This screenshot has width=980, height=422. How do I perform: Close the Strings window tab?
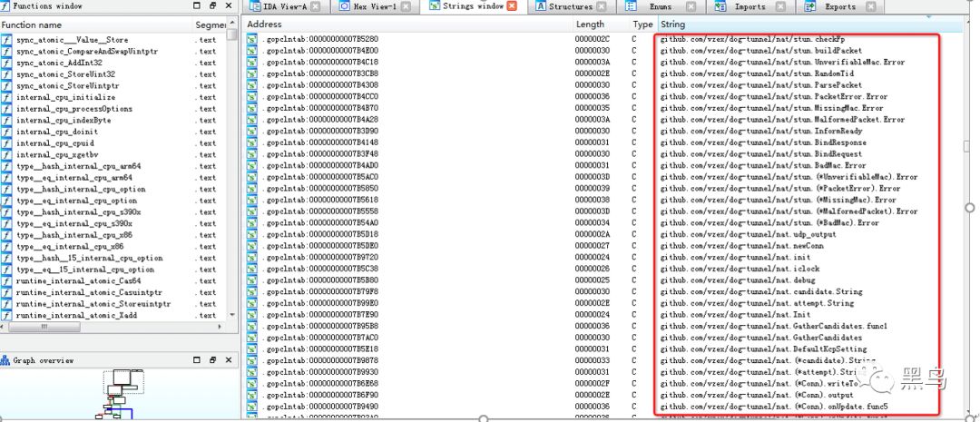pos(512,6)
